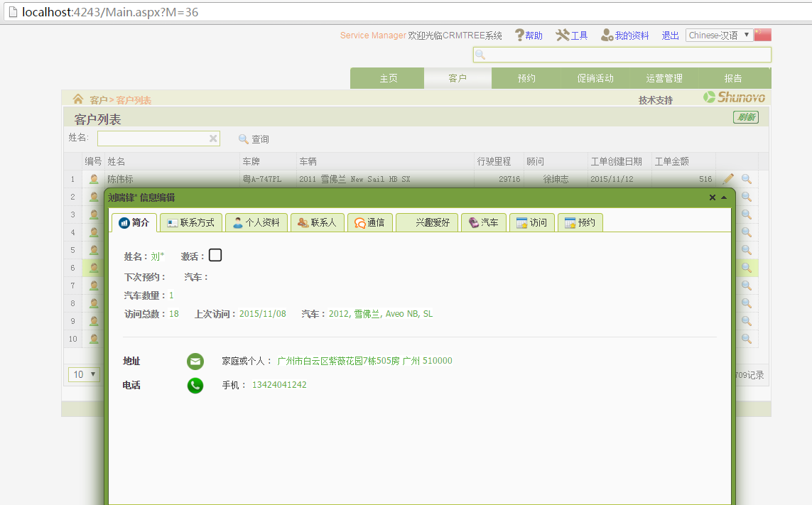Click magnifier view icon in row 9
The width and height of the screenshot is (812, 505).
coord(746,320)
